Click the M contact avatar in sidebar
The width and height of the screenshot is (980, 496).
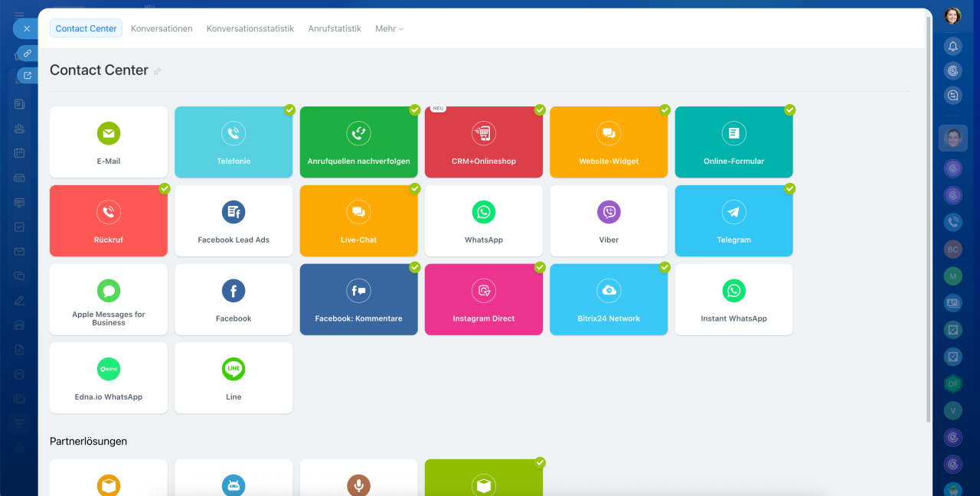tap(952, 276)
